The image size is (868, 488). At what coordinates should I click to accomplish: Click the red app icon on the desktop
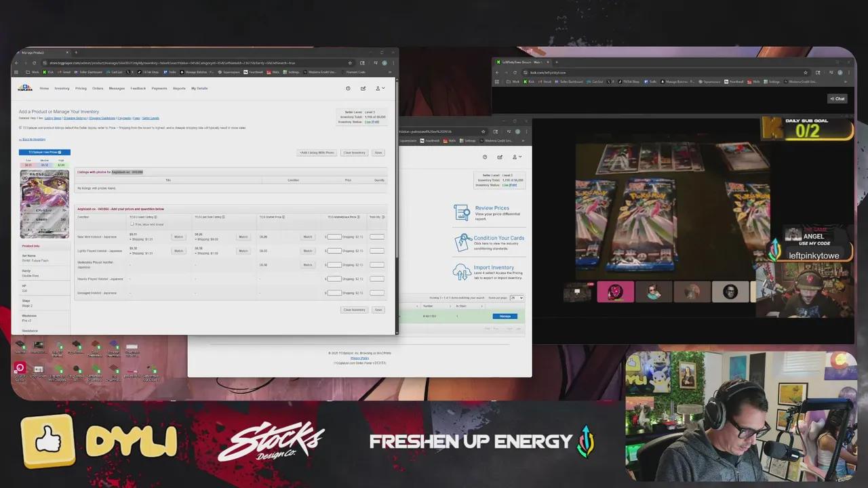[x=20, y=368]
